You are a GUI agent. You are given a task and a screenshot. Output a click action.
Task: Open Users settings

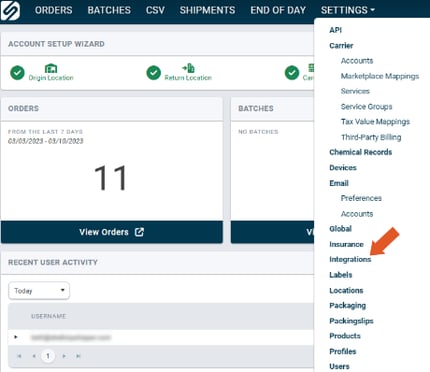tap(339, 366)
